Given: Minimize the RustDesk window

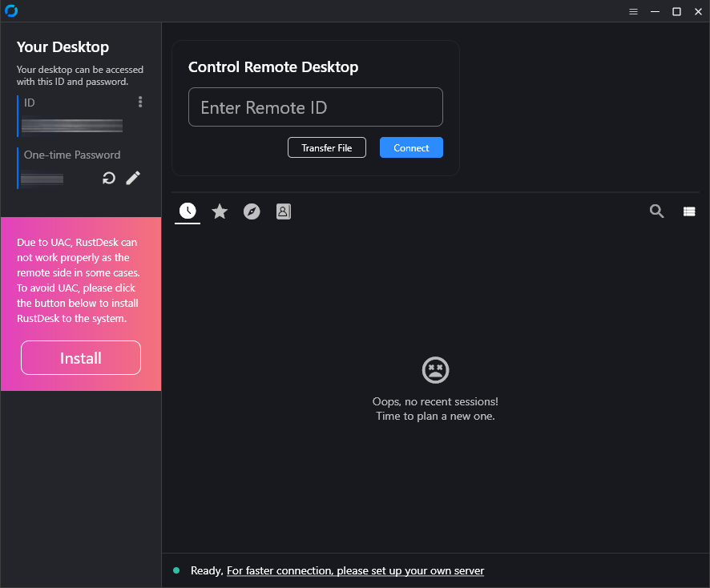Looking at the screenshot, I should (x=656, y=11).
